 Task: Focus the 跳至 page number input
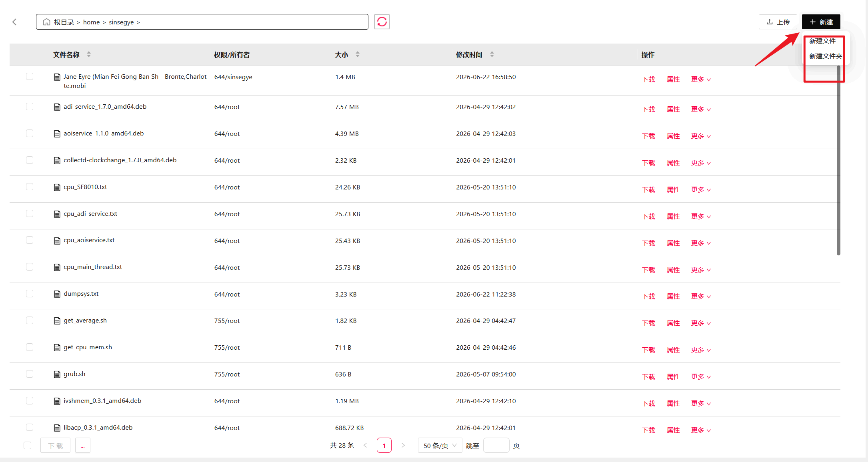pos(496,445)
